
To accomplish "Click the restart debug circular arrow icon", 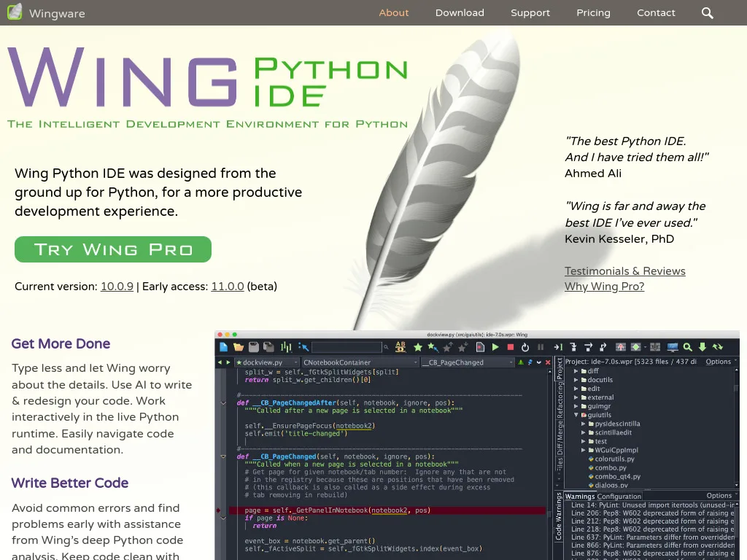I will (525, 347).
